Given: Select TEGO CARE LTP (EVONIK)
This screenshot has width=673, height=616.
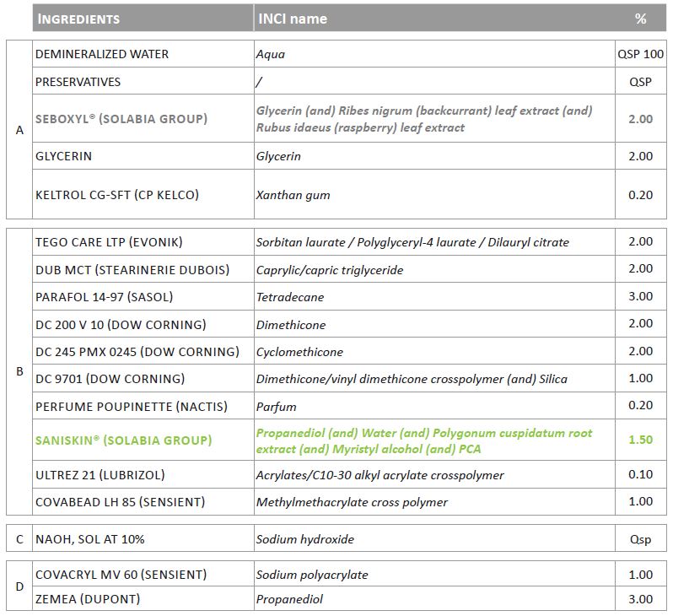Looking at the screenshot, I should pos(109,242).
